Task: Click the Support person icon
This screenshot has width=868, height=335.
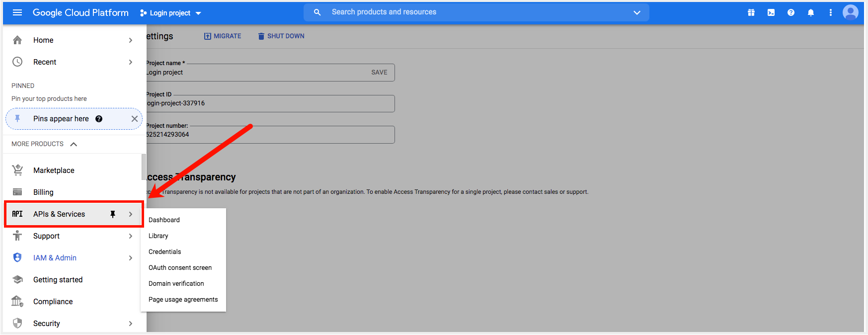Action: pyautogui.click(x=17, y=236)
